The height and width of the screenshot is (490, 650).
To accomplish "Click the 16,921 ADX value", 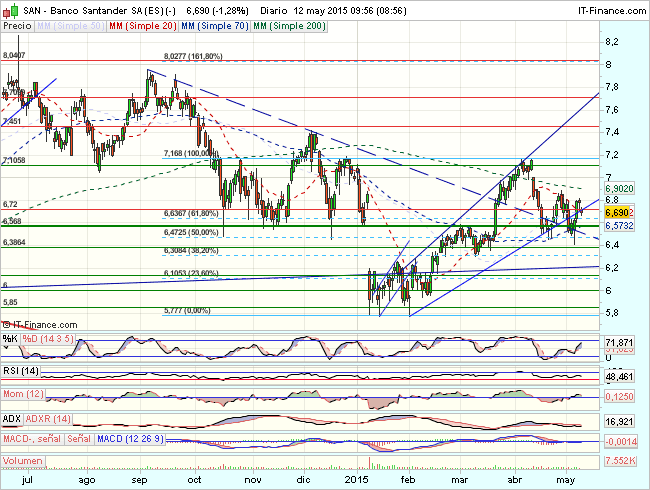I will pyautogui.click(x=619, y=422).
